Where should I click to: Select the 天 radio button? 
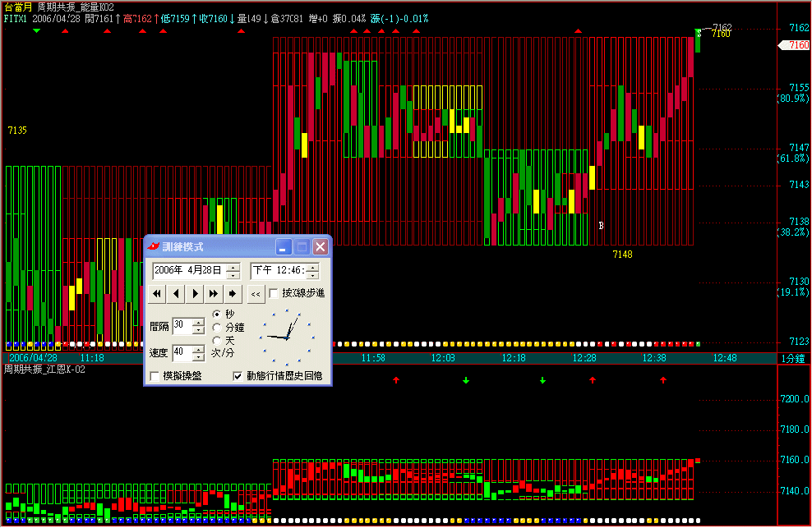point(217,340)
